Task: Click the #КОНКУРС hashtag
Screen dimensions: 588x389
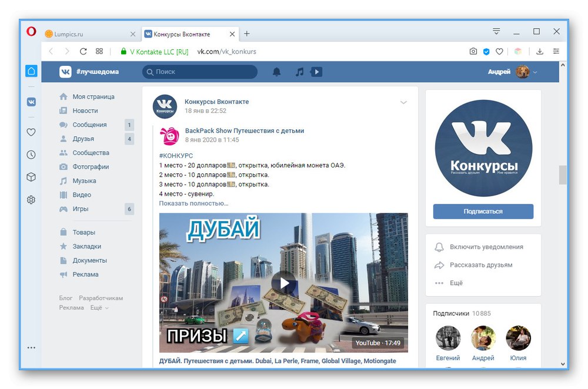Action: pos(176,156)
